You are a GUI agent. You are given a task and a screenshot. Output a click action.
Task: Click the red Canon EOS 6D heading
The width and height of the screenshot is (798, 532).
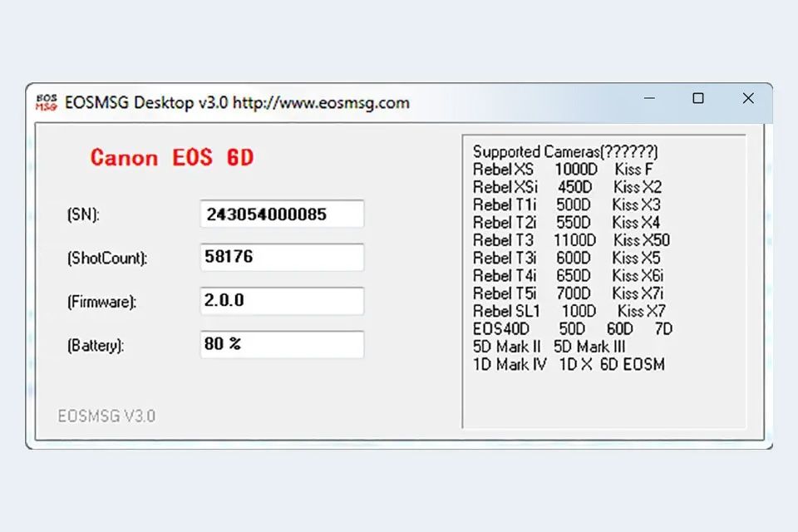point(172,157)
